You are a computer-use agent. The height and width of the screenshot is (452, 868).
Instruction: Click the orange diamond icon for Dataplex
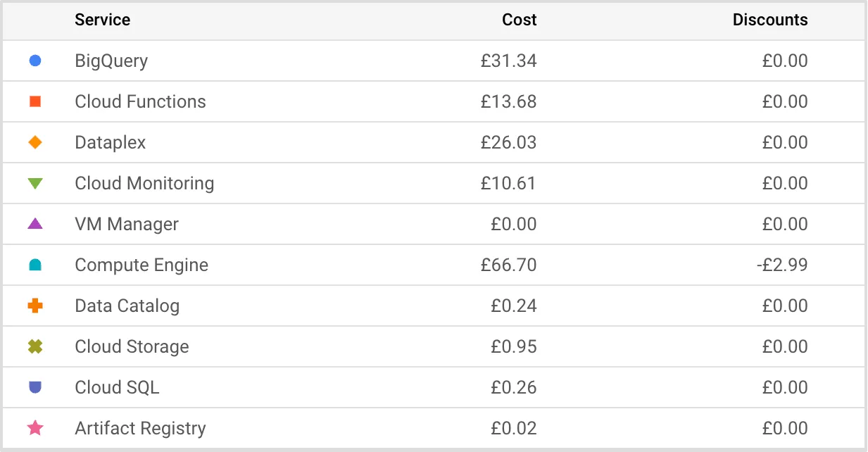35,142
